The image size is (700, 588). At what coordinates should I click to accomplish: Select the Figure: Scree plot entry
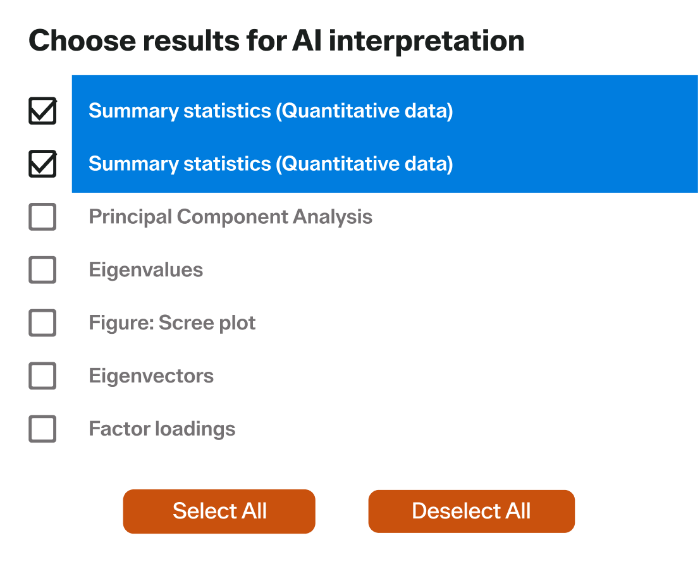[x=172, y=323]
